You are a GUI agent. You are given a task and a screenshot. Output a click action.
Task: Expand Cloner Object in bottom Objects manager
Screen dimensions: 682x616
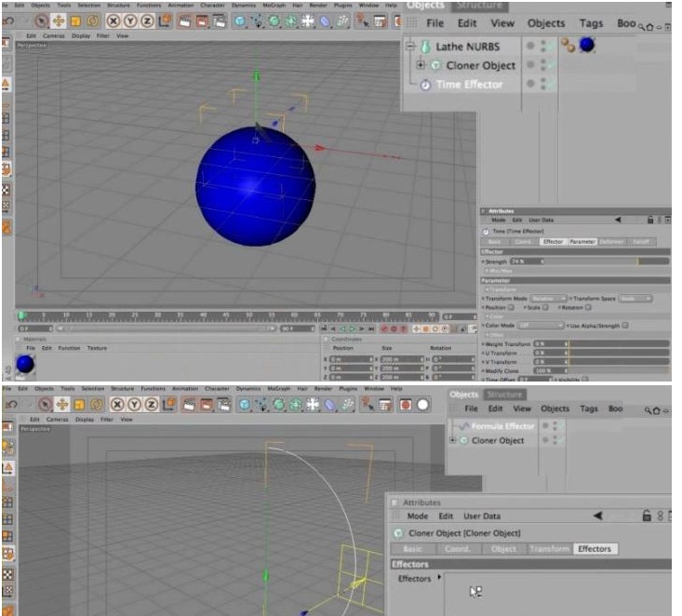pyautogui.click(x=453, y=440)
